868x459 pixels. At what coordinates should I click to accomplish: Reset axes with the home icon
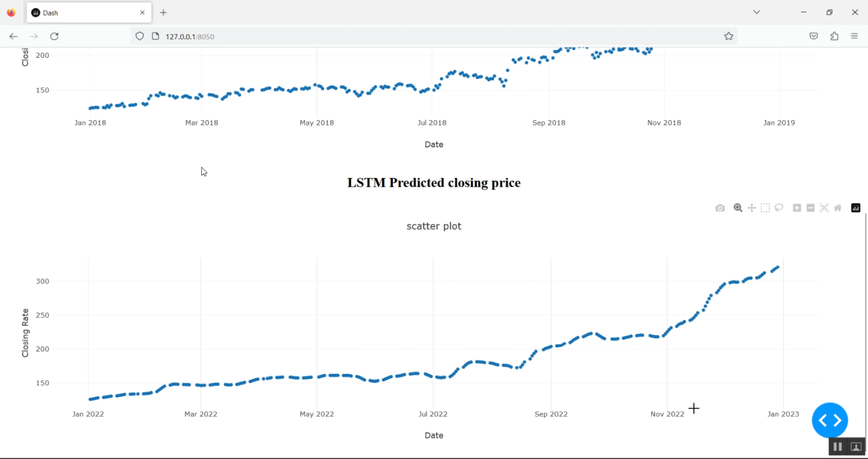coord(837,208)
